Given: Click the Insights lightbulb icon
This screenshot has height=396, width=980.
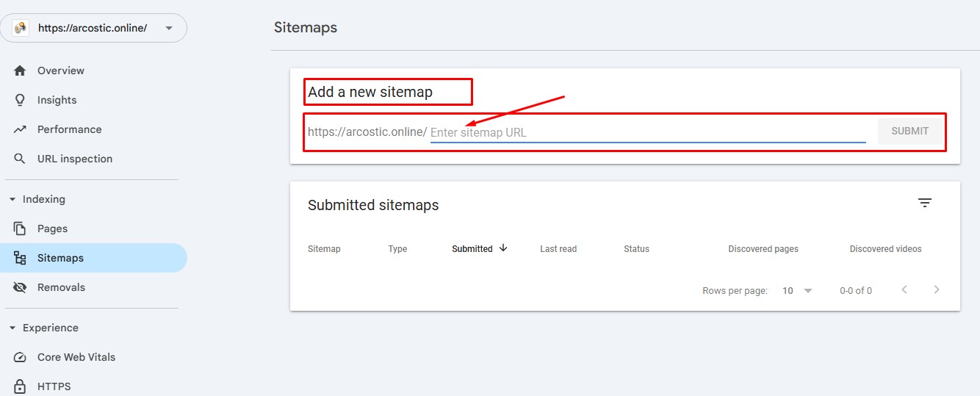Looking at the screenshot, I should point(20,100).
